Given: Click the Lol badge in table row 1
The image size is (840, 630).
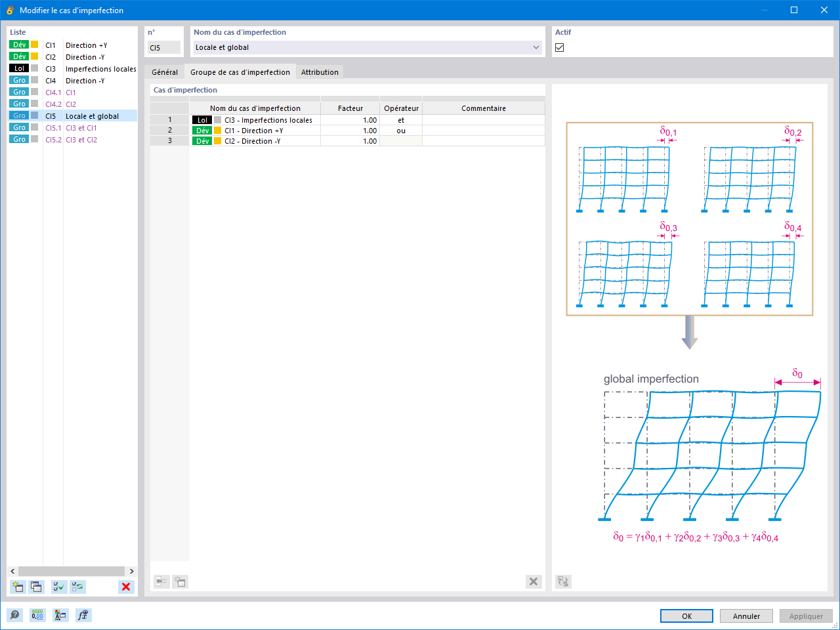Looking at the screenshot, I should point(202,120).
